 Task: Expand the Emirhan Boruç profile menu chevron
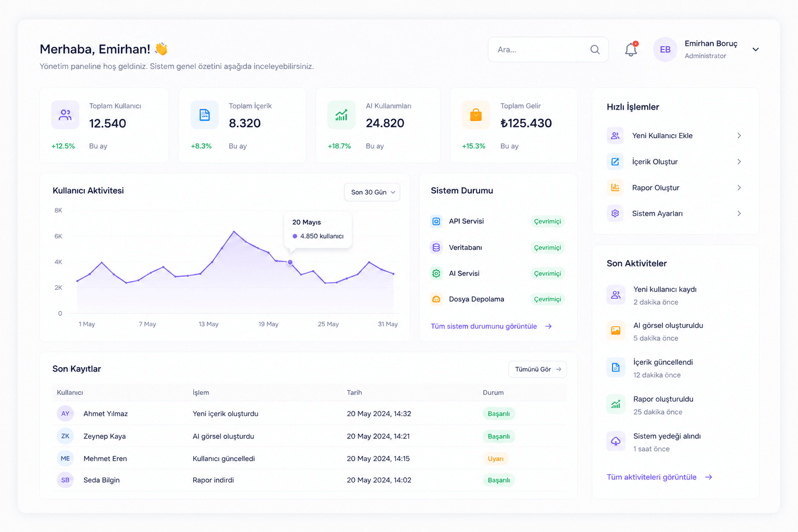(x=755, y=49)
